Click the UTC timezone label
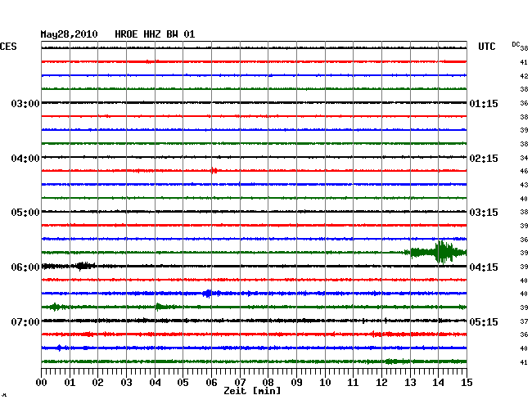The image size is (532, 404). click(486, 47)
